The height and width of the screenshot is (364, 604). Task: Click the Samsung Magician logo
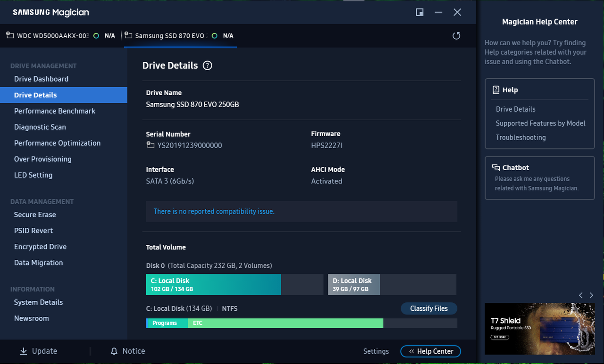click(51, 12)
